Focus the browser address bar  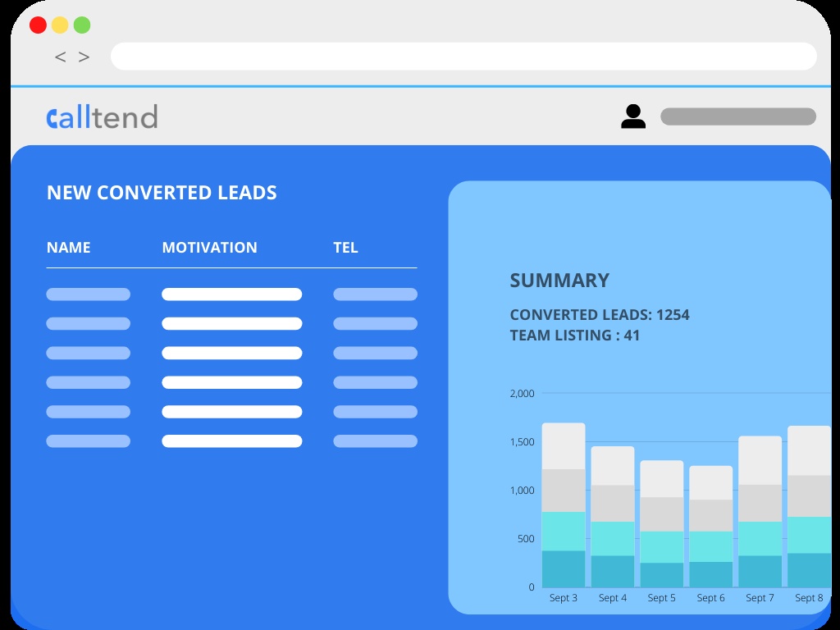coord(463,57)
